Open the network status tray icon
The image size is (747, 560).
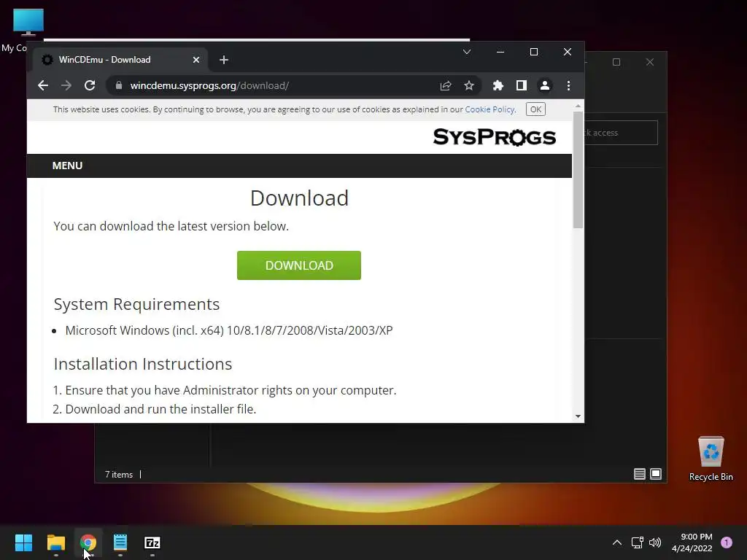click(x=637, y=542)
